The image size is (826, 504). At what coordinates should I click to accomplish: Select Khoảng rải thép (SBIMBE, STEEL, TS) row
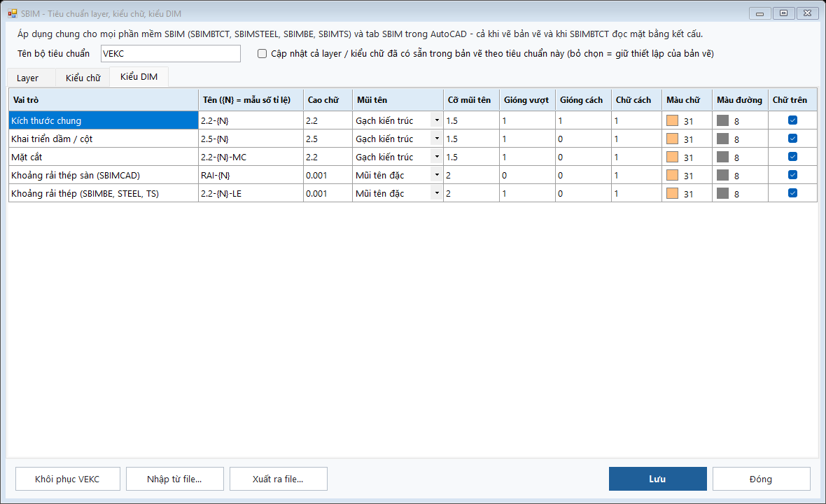click(x=104, y=193)
